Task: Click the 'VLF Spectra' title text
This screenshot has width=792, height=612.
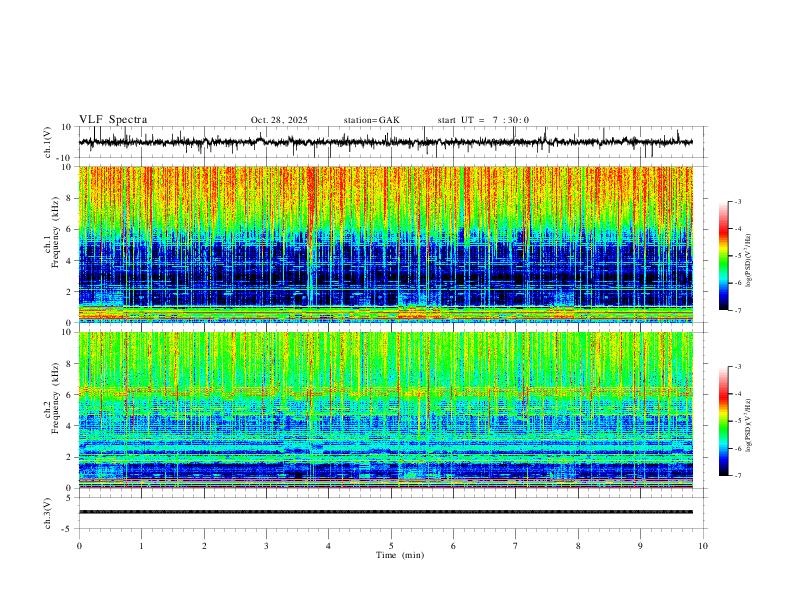Action: pyautogui.click(x=113, y=120)
